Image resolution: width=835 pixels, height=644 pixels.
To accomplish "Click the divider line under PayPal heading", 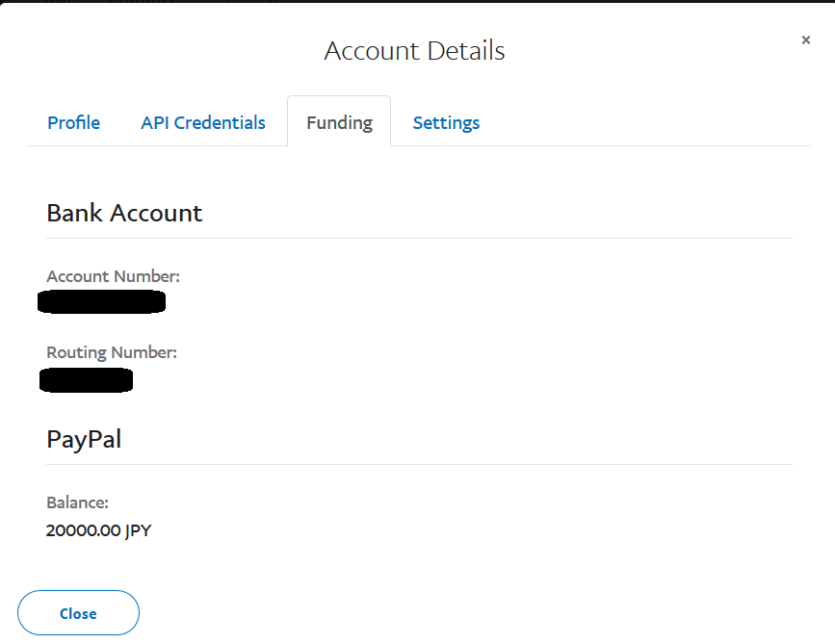I will (x=419, y=464).
